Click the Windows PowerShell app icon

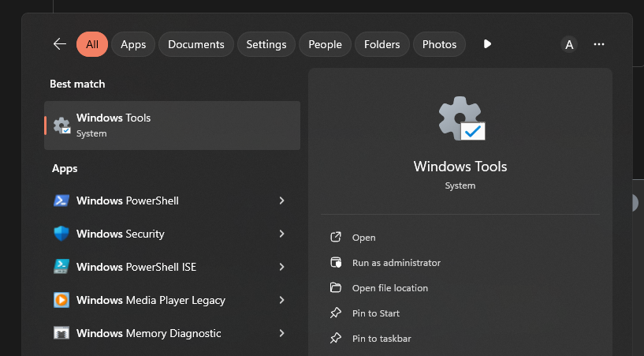(61, 200)
